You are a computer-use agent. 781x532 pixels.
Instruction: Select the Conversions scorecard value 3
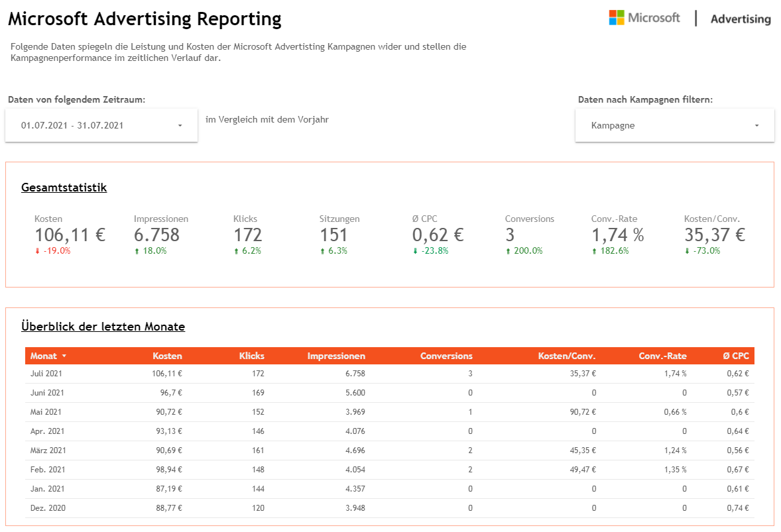[510, 235]
